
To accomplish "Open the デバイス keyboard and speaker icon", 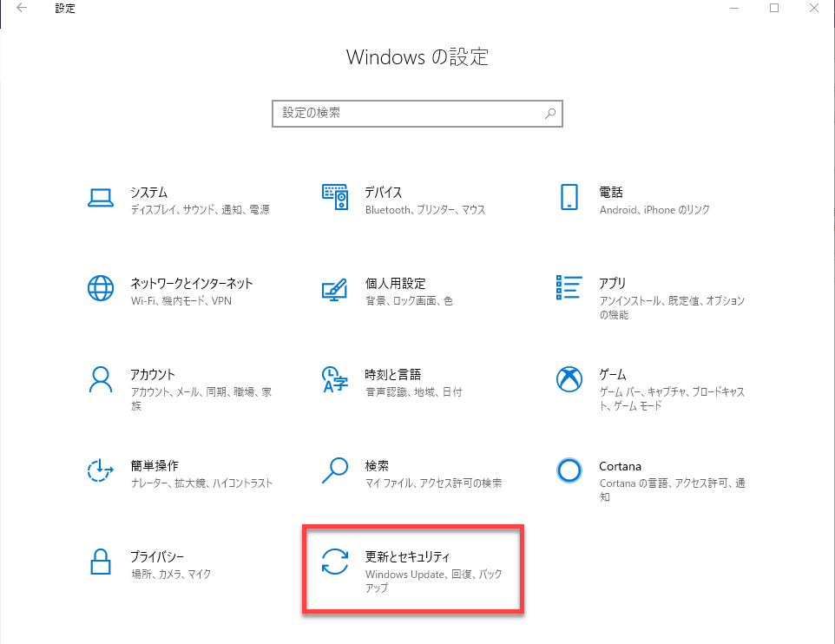I will 335,197.
